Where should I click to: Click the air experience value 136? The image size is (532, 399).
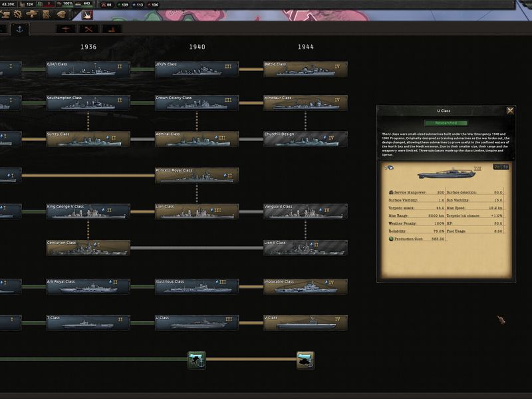[152, 5]
